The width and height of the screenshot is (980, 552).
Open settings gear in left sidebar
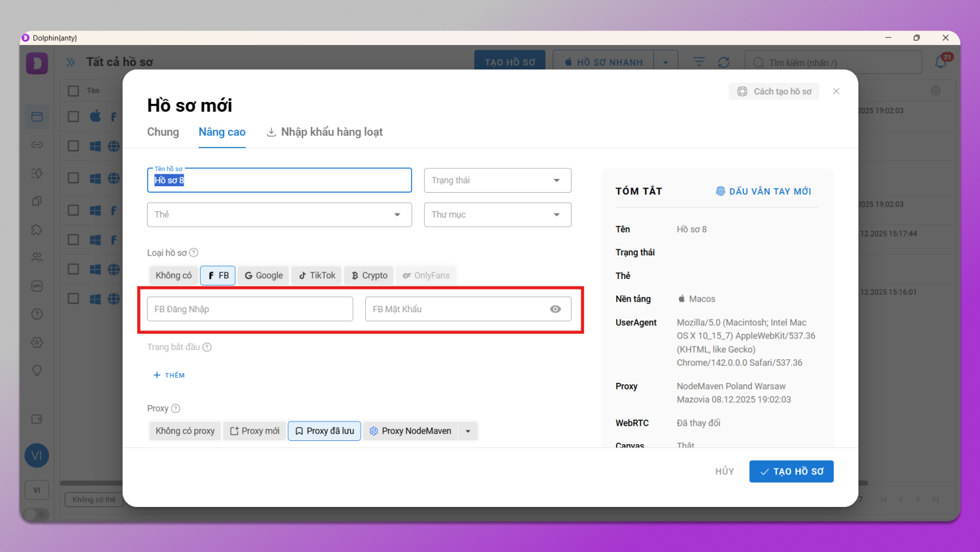tap(37, 342)
